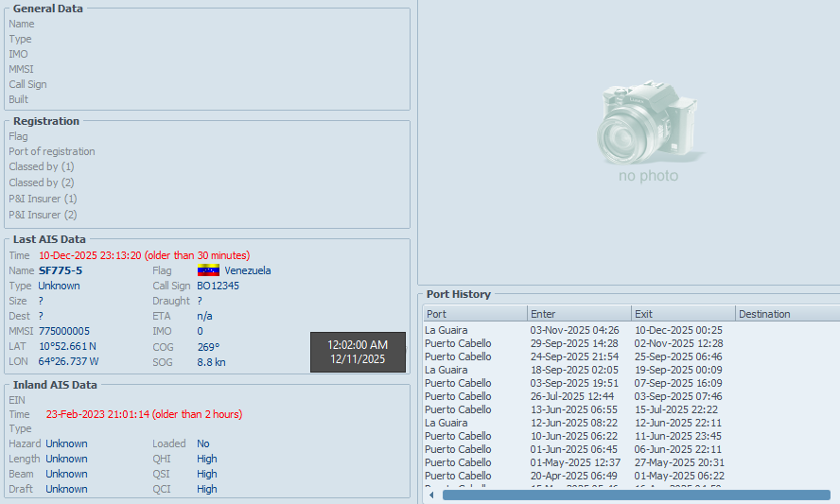Select SOG value 8.8 kn
The width and height of the screenshot is (840, 504).
click(211, 362)
